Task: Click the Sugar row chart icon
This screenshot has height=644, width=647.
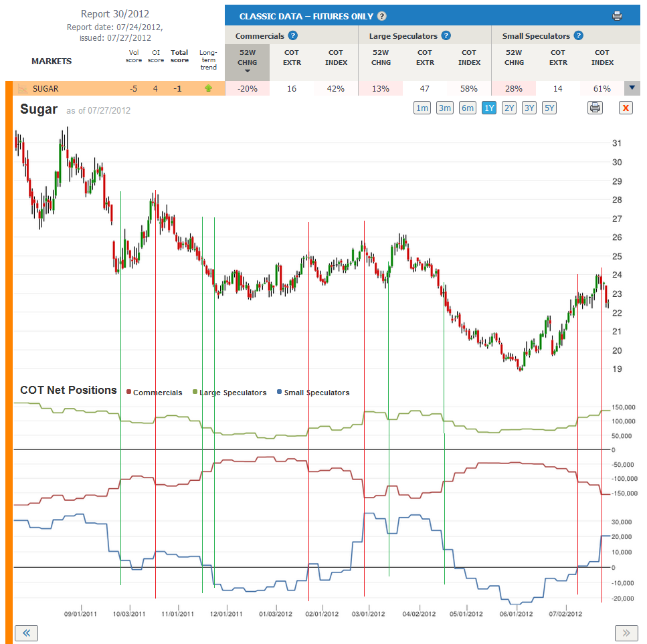Action: pos(23,88)
